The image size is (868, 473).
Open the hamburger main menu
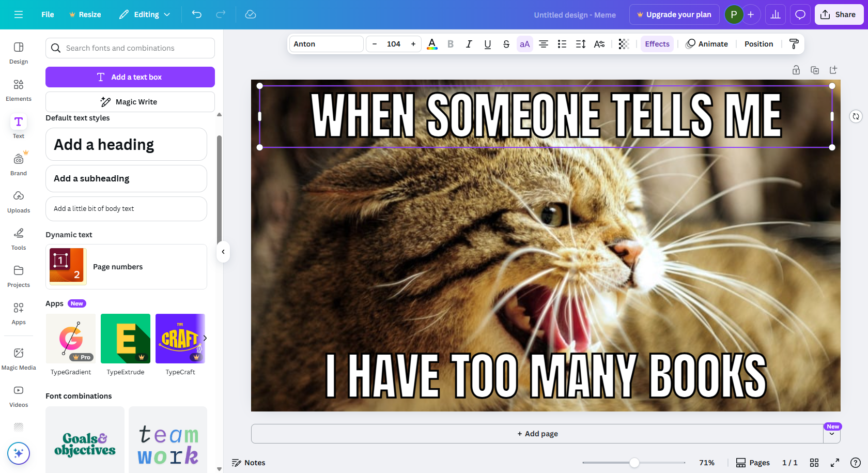click(19, 14)
